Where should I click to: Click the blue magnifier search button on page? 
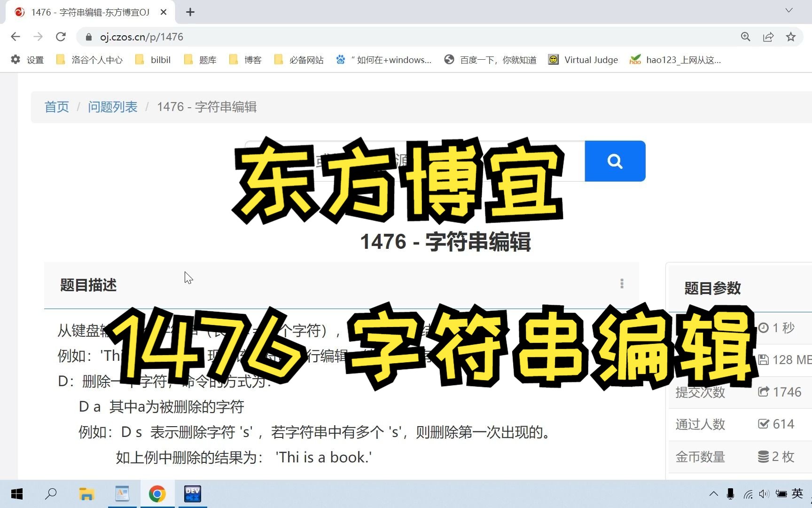(x=615, y=161)
